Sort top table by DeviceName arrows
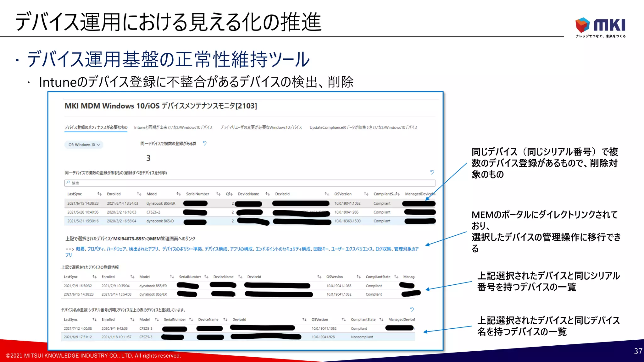The width and height of the screenshot is (644, 362). pos(268,194)
